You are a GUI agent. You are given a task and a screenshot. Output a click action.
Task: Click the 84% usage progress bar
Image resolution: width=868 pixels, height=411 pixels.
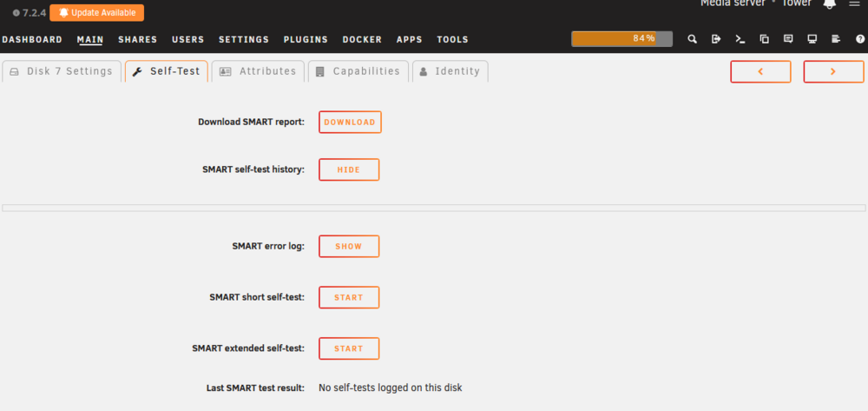click(621, 39)
